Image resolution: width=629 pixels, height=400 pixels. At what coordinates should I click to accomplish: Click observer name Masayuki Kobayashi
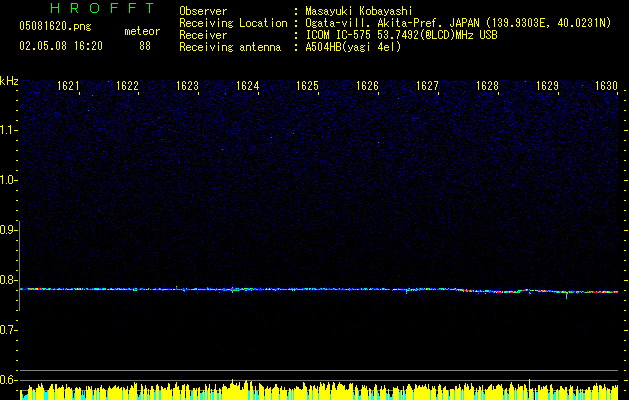click(359, 11)
